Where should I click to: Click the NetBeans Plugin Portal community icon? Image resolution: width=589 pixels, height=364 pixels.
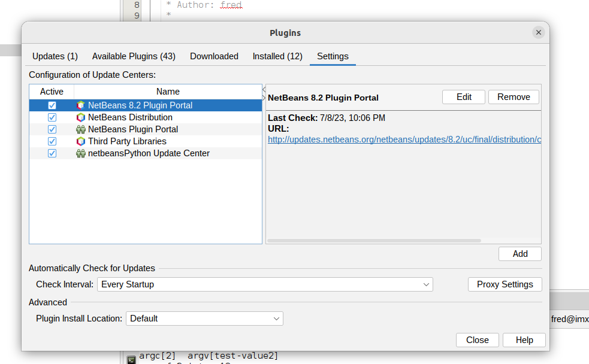coord(81,129)
